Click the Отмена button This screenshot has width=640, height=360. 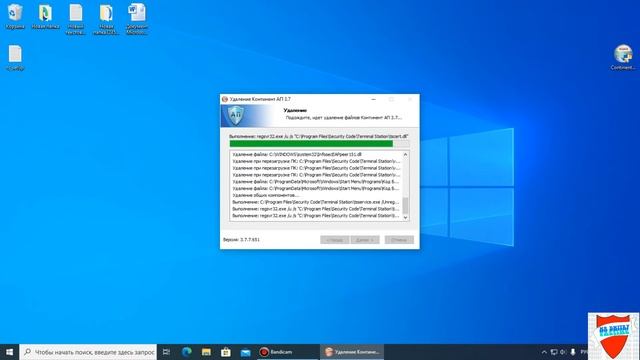click(399, 240)
